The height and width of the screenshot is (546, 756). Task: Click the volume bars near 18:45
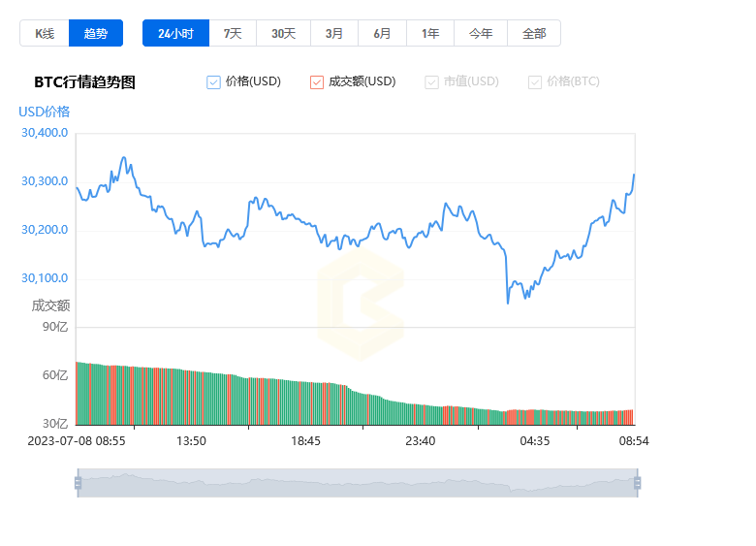(x=306, y=403)
